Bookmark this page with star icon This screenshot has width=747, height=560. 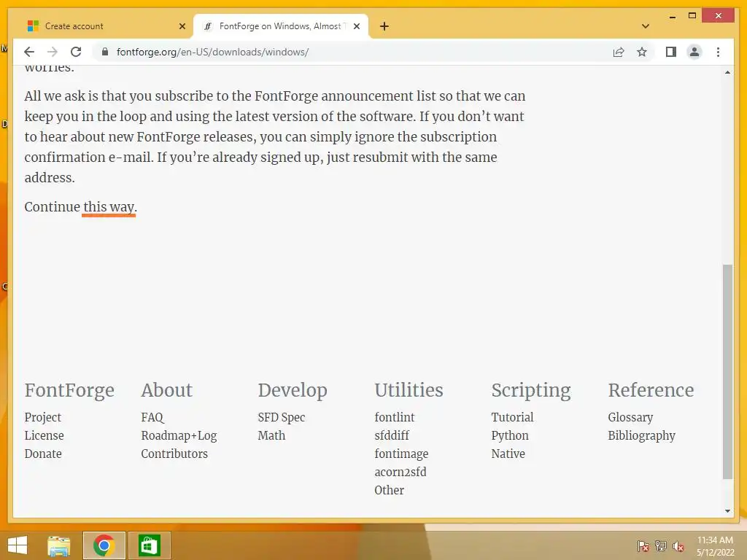642,52
